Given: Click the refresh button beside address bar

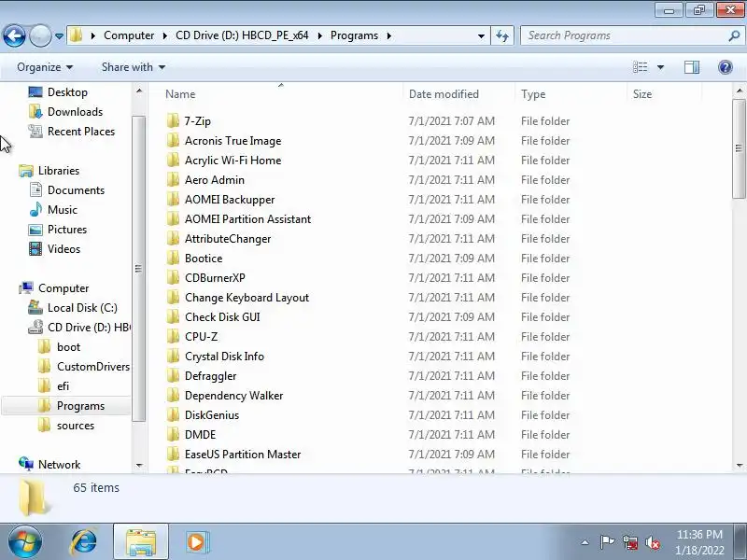Looking at the screenshot, I should pos(502,35).
